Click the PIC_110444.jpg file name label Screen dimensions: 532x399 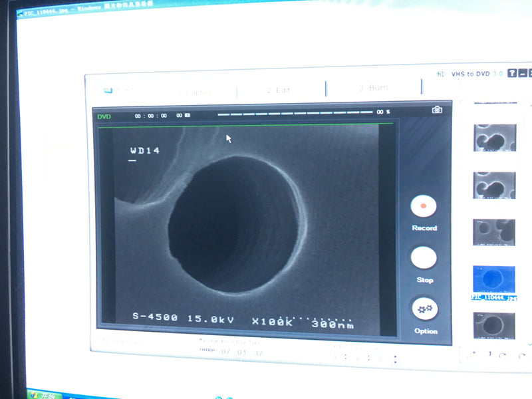[494, 297]
